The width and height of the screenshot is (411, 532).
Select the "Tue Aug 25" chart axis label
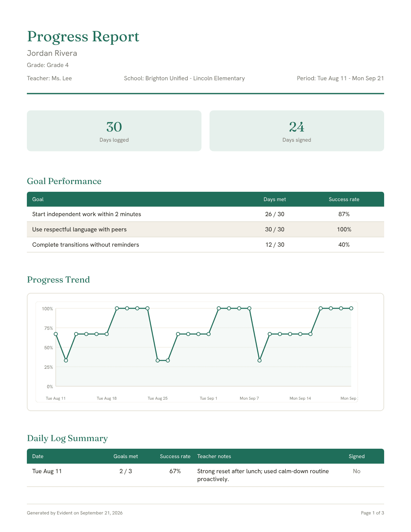[x=158, y=398]
